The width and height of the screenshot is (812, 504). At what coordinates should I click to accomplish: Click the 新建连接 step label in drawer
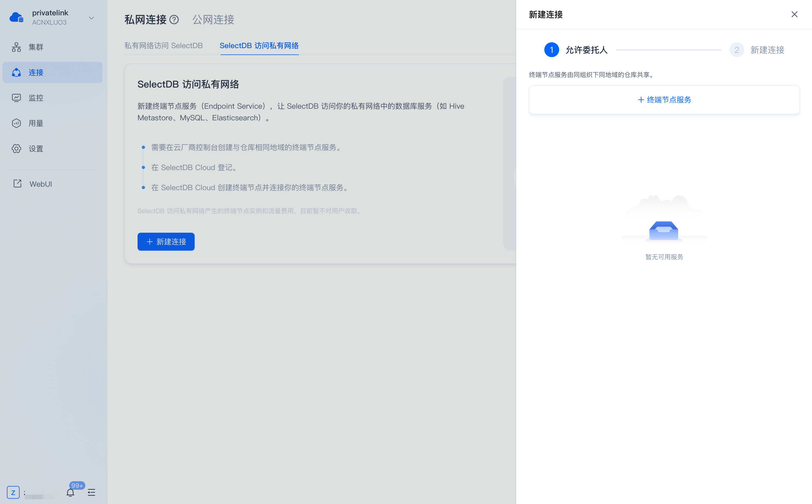coord(767,50)
